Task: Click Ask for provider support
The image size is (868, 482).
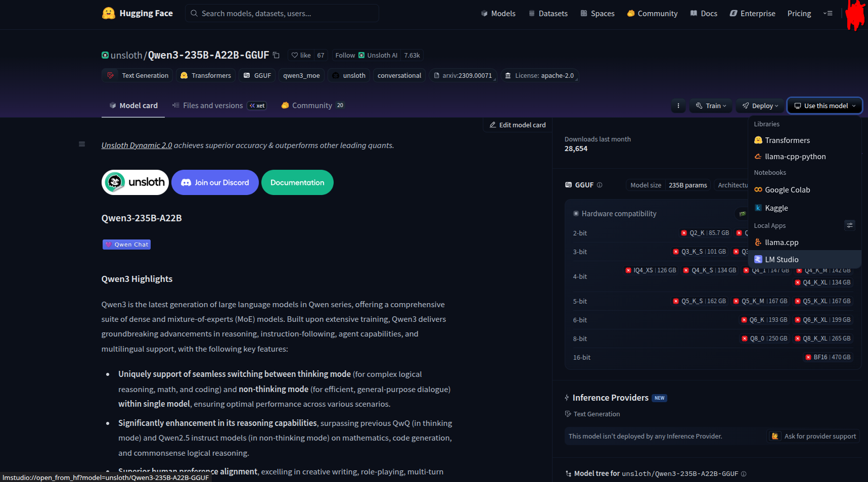Action: [813, 436]
